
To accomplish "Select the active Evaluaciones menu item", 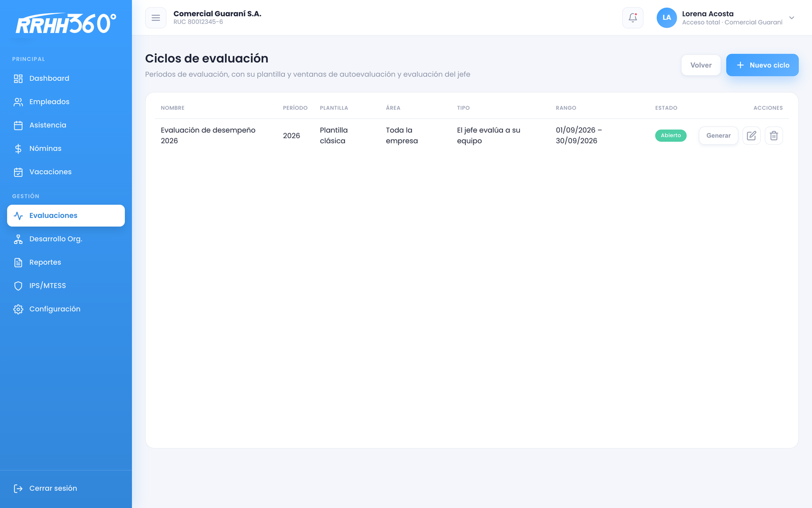I will [x=66, y=215].
